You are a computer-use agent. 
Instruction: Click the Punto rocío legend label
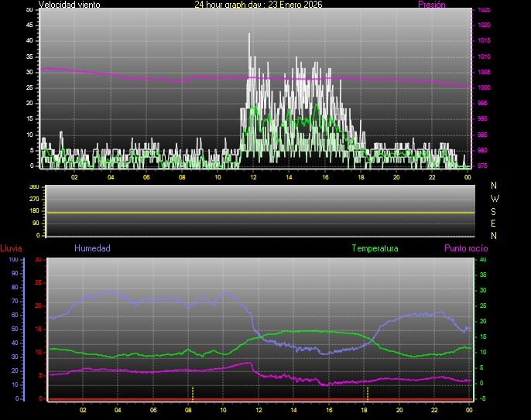(465, 248)
